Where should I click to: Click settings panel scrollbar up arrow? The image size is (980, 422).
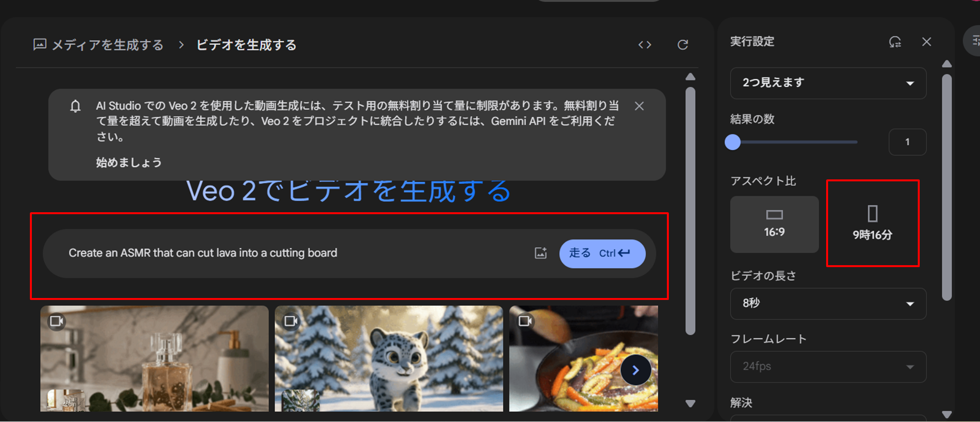947,64
